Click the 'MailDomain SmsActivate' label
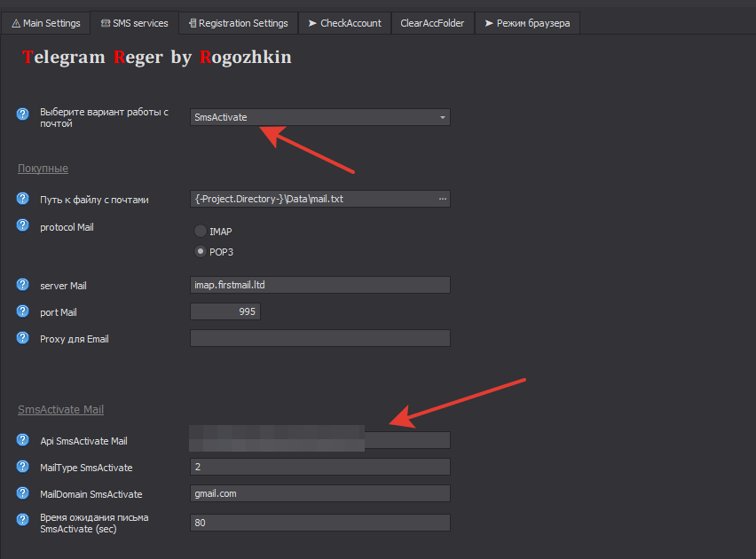The image size is (756, 559). pos(91,494)
